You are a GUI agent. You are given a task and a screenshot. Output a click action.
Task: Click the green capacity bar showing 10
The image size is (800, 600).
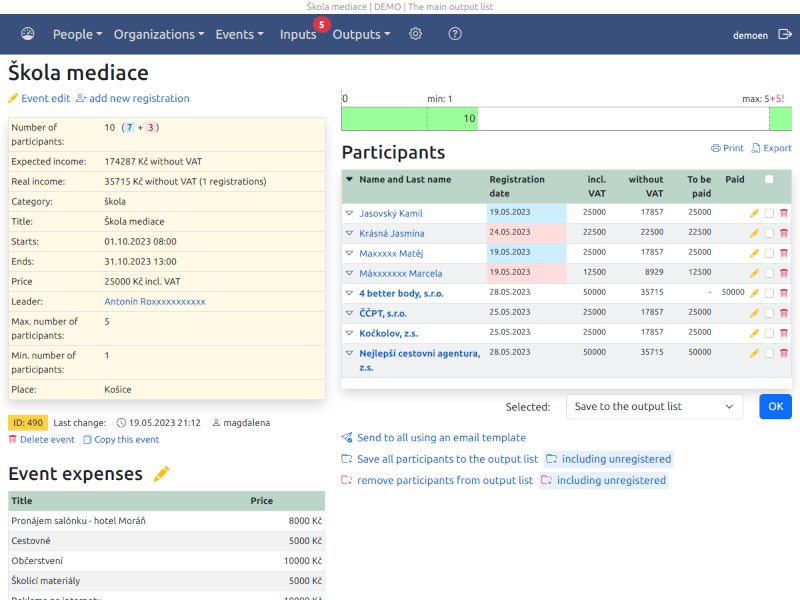point(410,118)
